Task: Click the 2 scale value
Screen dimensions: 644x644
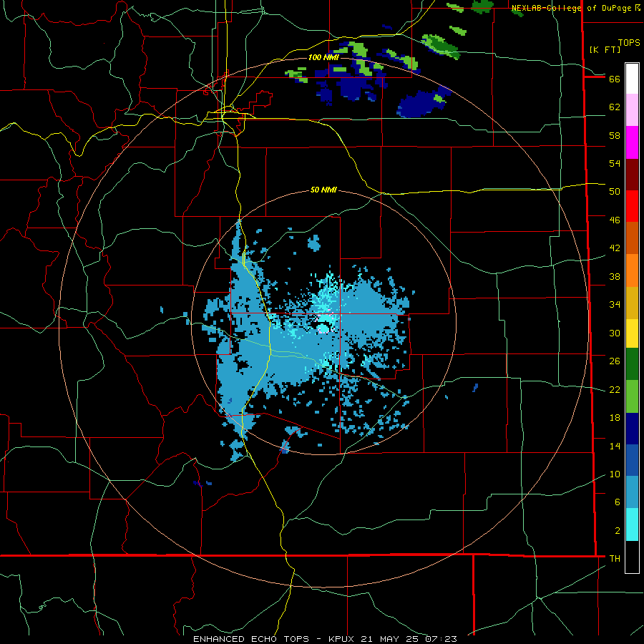Action: (618, 531)
